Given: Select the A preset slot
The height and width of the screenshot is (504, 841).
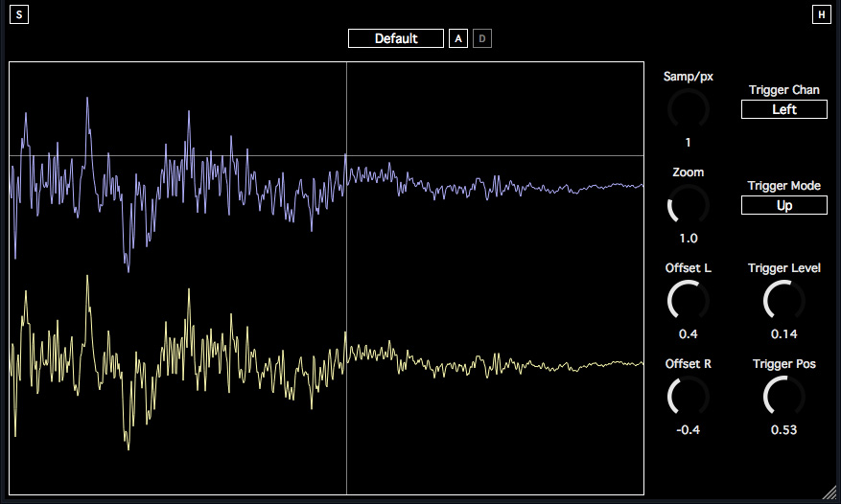Looking at the screenshot, I should pos(458,38).
